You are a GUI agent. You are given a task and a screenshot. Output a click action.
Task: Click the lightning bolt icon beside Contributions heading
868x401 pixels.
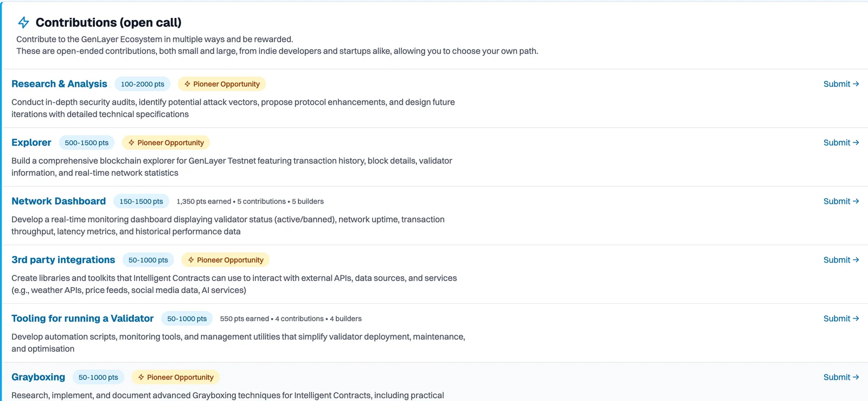pos(23,22)
